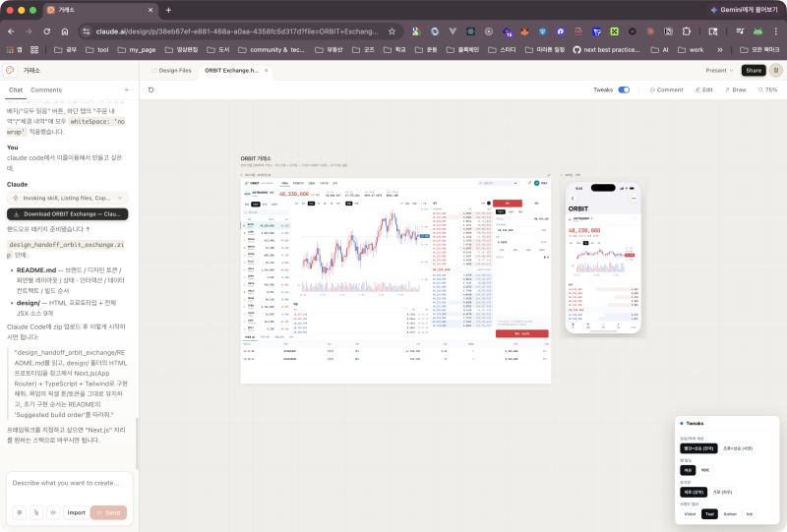Click the GitHub next best practice bookmark
787x532 pixels.
[x=606, y=50]
